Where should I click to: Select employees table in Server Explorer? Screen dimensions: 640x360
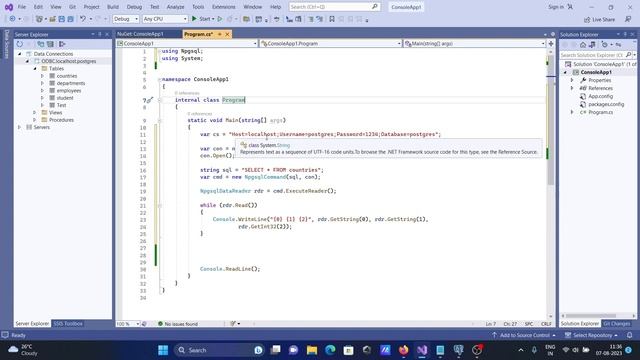69,91
